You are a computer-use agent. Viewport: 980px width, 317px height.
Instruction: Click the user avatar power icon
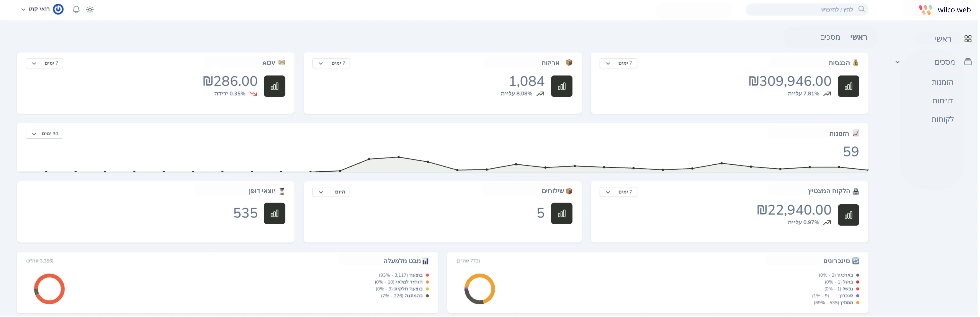(x=58, y=9)
